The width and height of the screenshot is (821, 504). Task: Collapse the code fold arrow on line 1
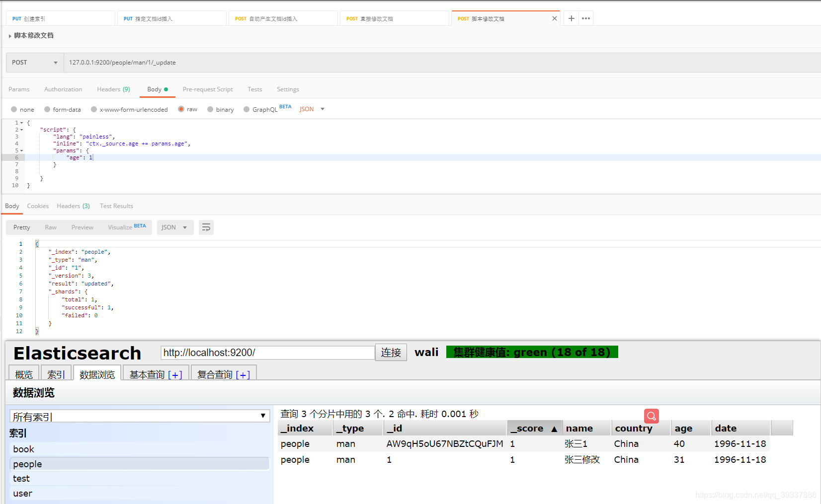point(21,123)
